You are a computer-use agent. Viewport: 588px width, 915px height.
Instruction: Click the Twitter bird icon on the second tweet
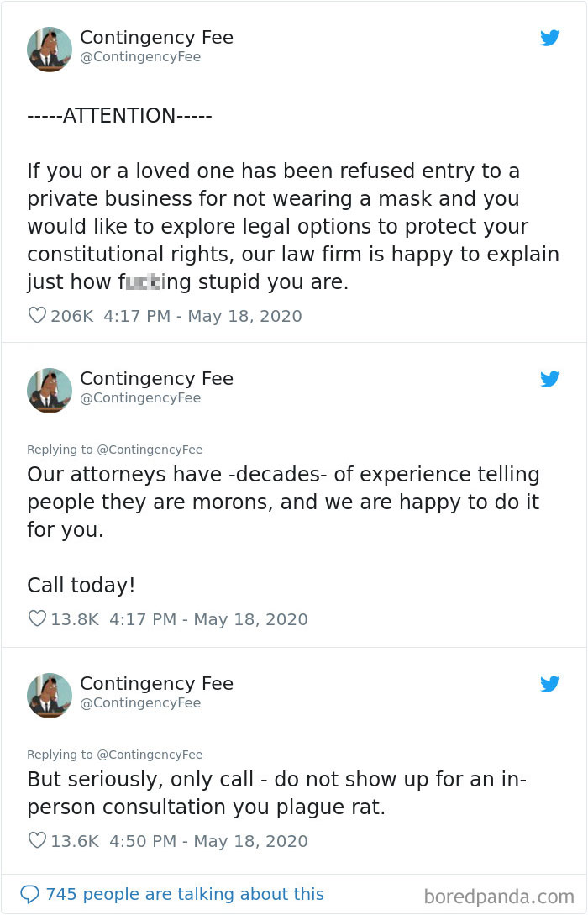[550, 379]
